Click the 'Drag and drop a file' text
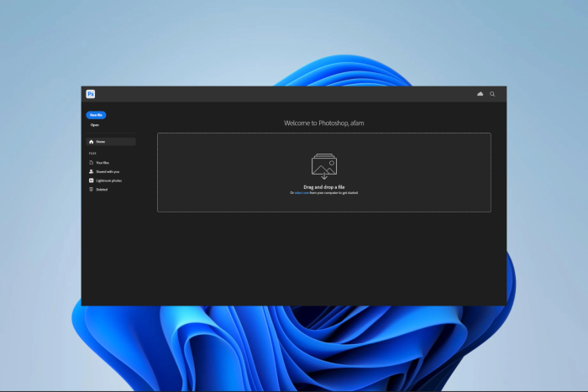Viewport: 588px width, 392px height. click(324, 187)
